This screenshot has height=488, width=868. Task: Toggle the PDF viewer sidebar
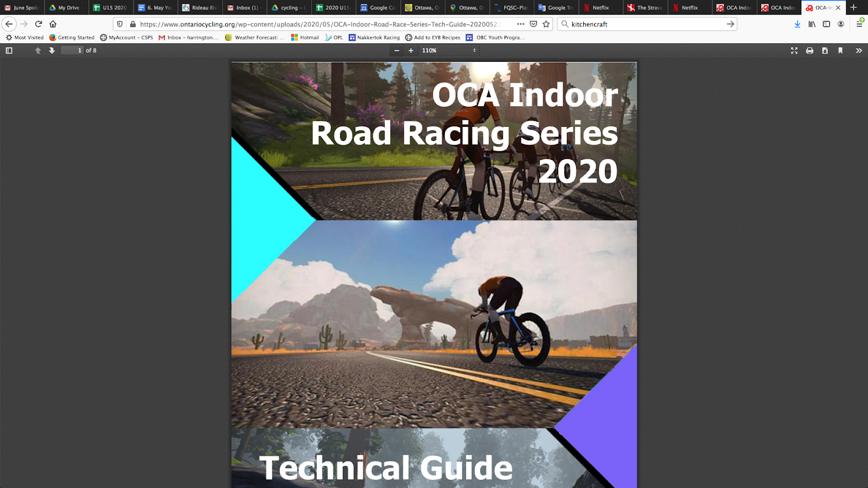coord(9,50)
